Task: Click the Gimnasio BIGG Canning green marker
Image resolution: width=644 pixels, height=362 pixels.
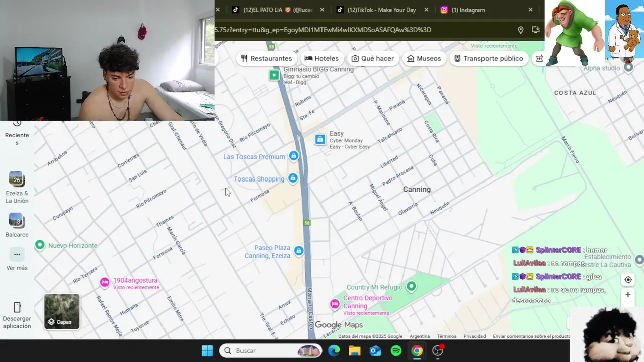Action: 274,75
